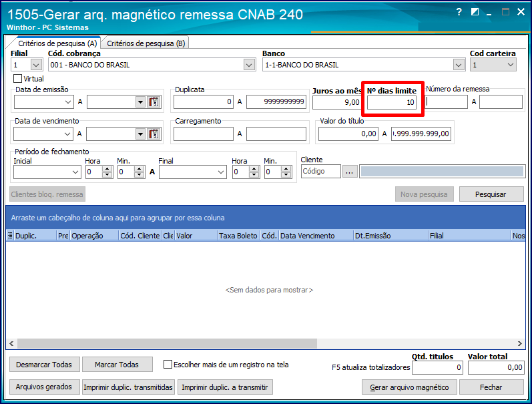Click the Pesquisar button
The height and width of the screenshot is (404, 532).
pos(491,194)
